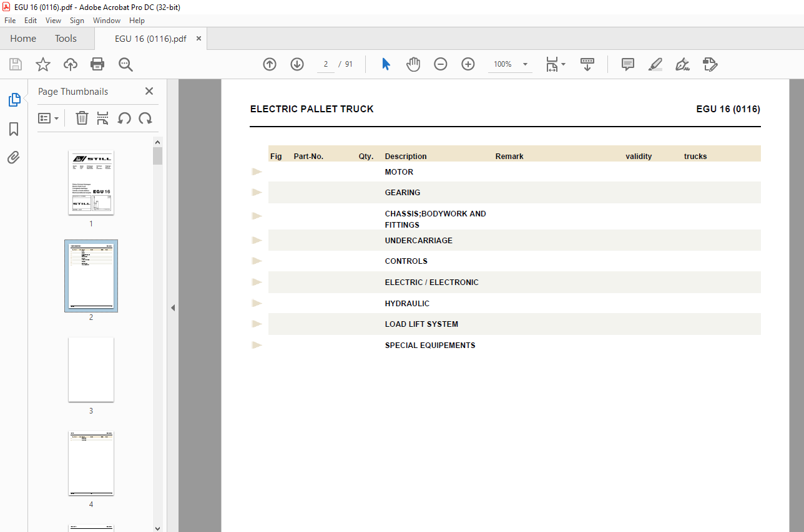Click thumbnails panel scroll up arrow
The width and height of the screenshot is (804, 532).
click(x=157, y=142)
